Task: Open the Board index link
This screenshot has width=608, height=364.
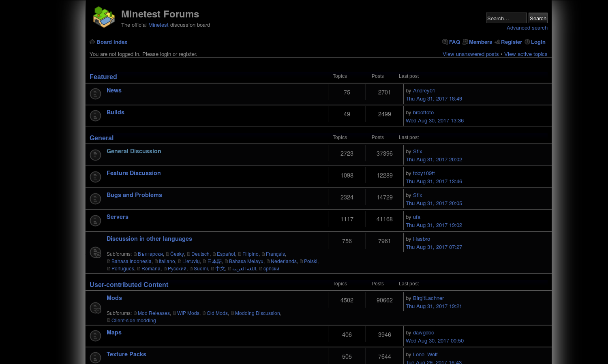Action: pyautogui.click(x=112, y=42)
